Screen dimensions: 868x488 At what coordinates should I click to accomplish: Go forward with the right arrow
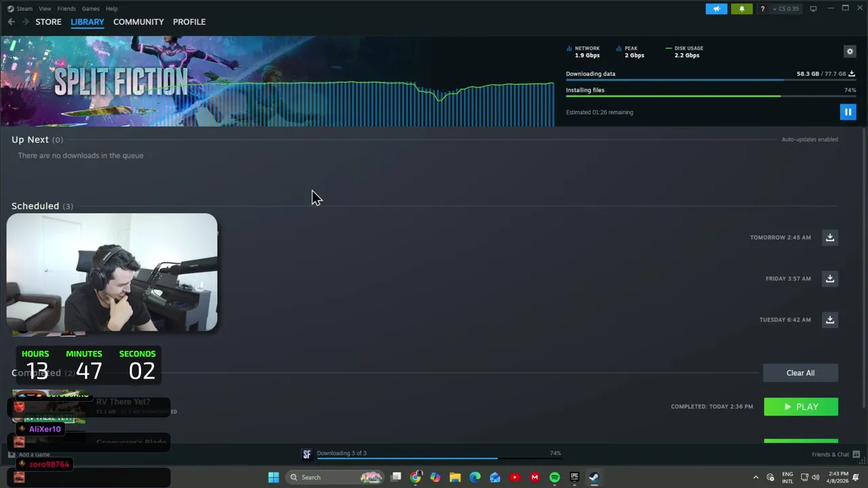click(26, 22)
